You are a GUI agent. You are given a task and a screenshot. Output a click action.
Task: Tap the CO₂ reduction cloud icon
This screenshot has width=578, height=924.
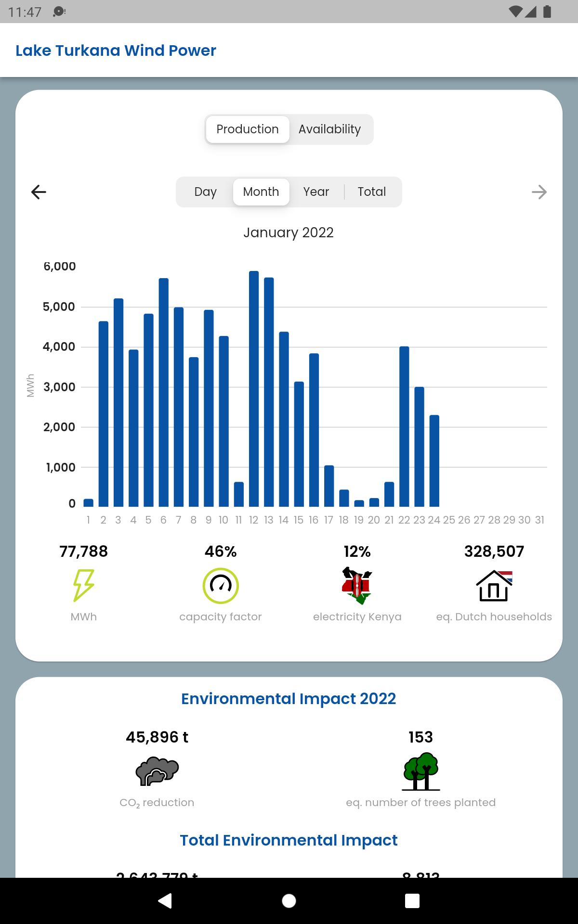157,771
